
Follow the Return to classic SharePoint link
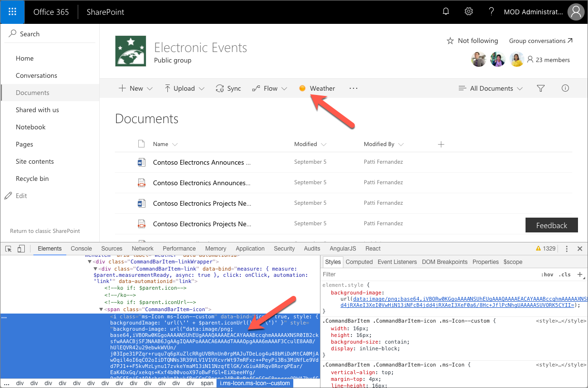click(x=45, y=231)
